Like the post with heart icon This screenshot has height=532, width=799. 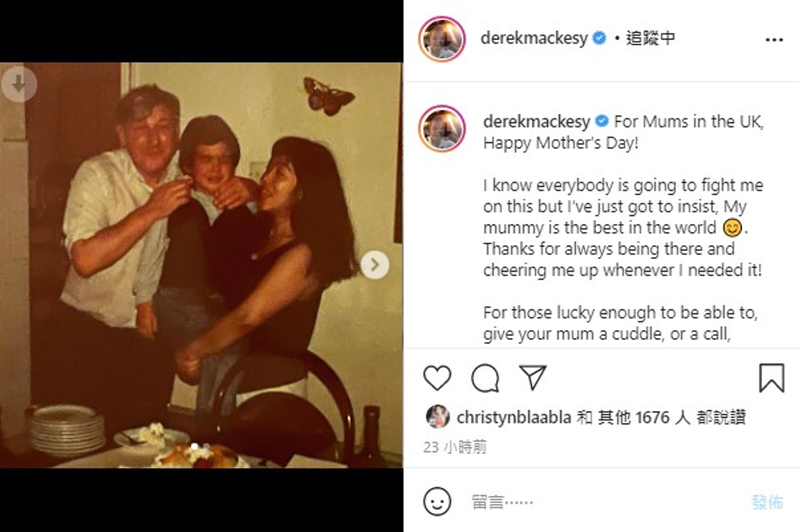pyautogui.click(x=437, y=378)
